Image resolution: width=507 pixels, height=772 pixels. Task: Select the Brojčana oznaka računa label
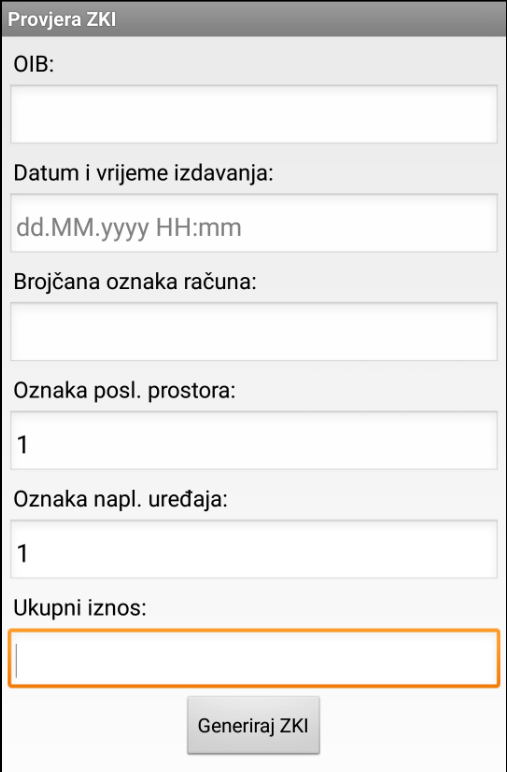[x=135, y=282]
